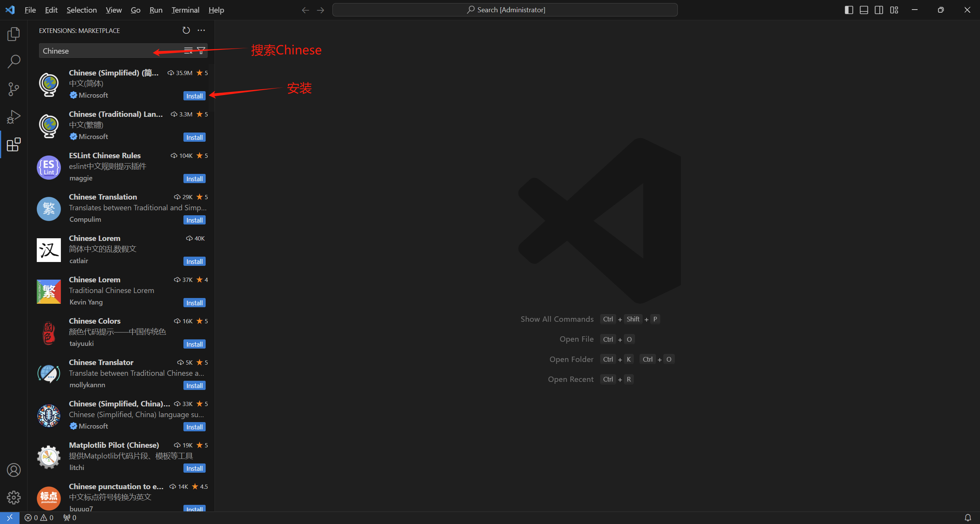Image resolution: width=980 pixels, height=524 pixels.
Task: Open the Selection menu
Action: click(x=82, y=10)
